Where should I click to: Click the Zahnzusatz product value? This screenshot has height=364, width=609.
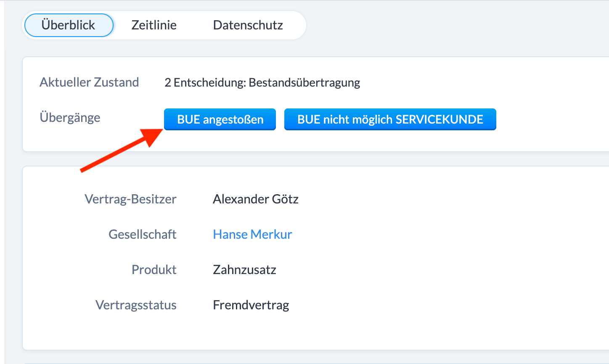(x=244, y=269)
